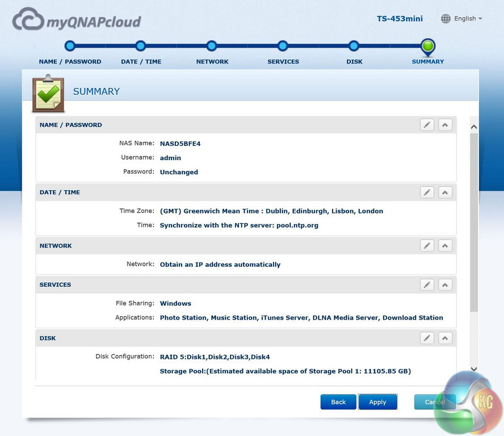Viewport: 504px width, 436px height.
Task: Click the Back button
Action: (x=338, y=402)
